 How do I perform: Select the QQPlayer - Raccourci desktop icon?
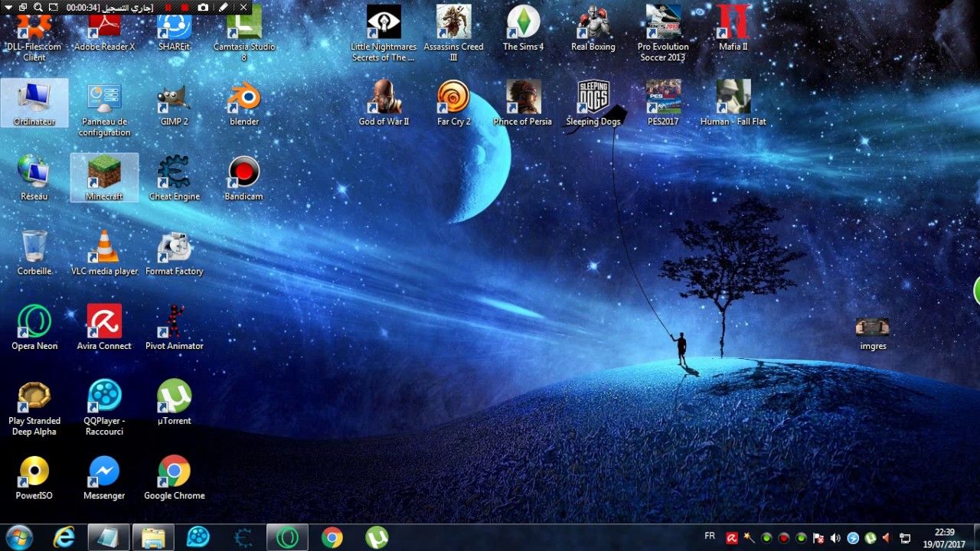click(x=104, y=408)
